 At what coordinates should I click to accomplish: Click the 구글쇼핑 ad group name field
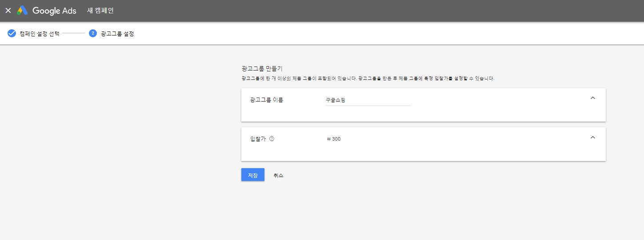coord(368,100)
